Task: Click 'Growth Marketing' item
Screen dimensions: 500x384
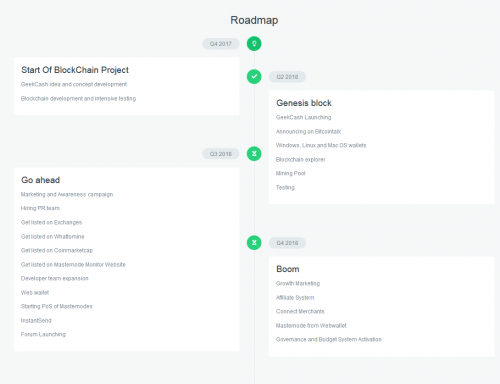Action: click(298, 283)
